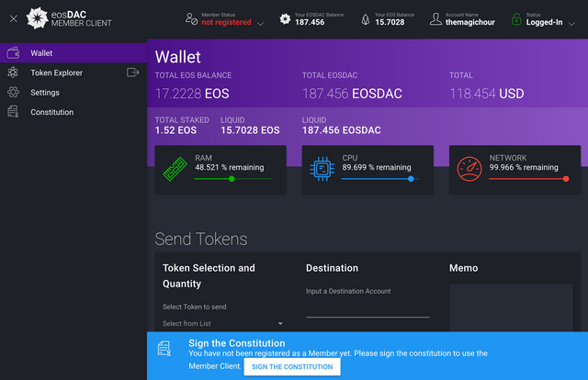Click the document icon in blue banner
588x380 pixels.
tap(164, 348)
